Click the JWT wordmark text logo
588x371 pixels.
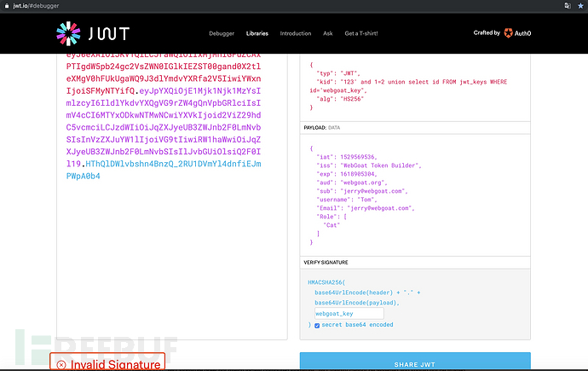click(109, 34)
